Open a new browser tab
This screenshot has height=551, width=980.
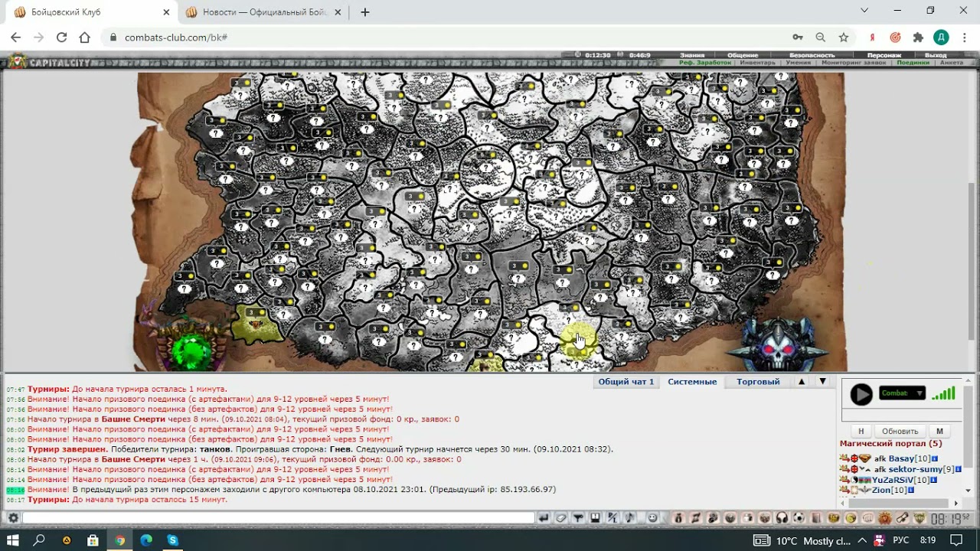(365, 12)
